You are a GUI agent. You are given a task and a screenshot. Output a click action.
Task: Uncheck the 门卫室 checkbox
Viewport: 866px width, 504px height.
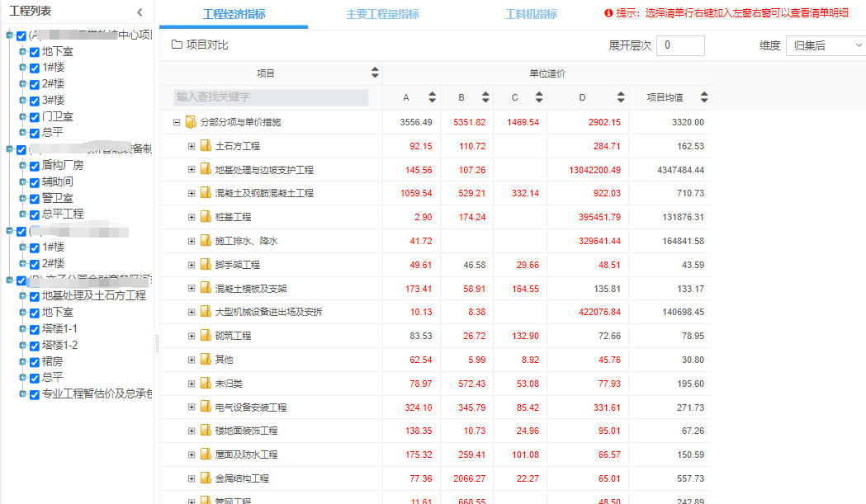point(34,117)
